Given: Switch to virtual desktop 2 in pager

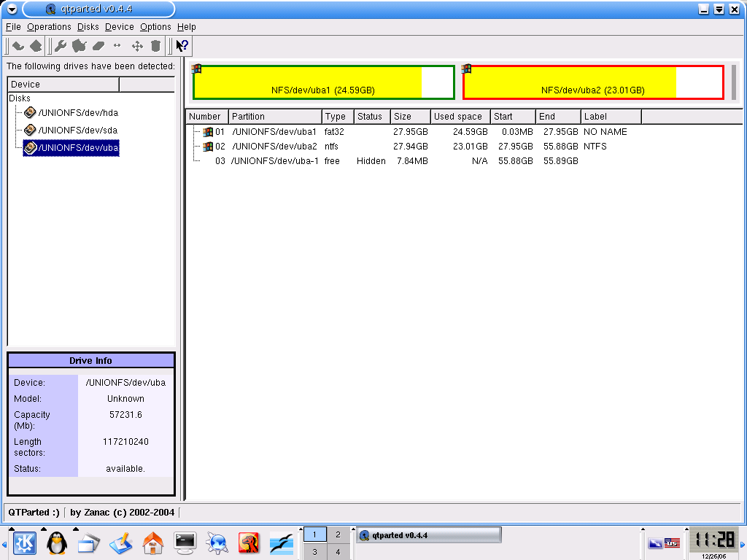Looking at the screenshot, I should point(337,534).
